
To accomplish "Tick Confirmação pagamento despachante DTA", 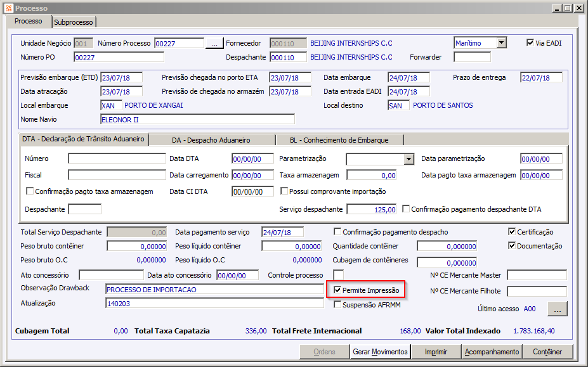I will pos(406,209).
